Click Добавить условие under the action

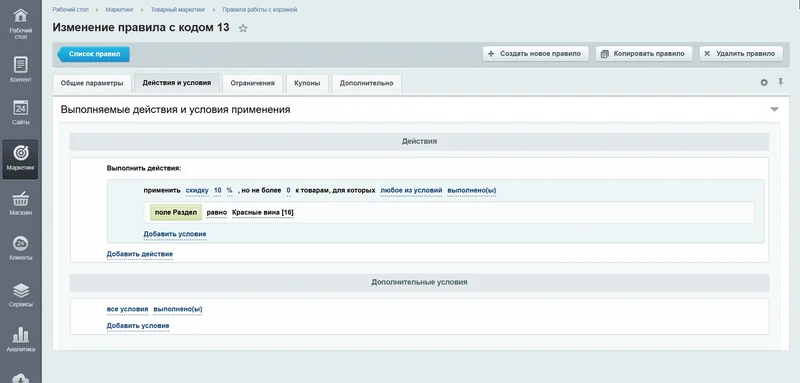pos(174,235)
